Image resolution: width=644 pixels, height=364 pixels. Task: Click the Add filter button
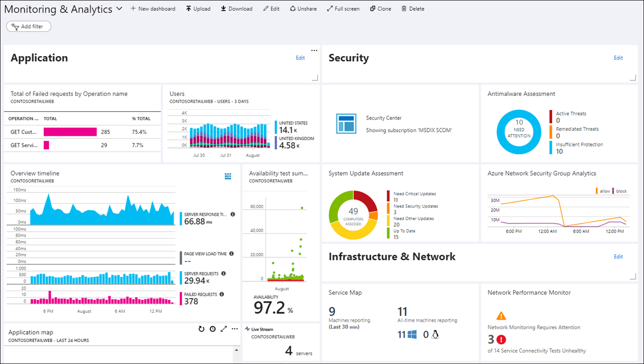click(x=29, y=27)
